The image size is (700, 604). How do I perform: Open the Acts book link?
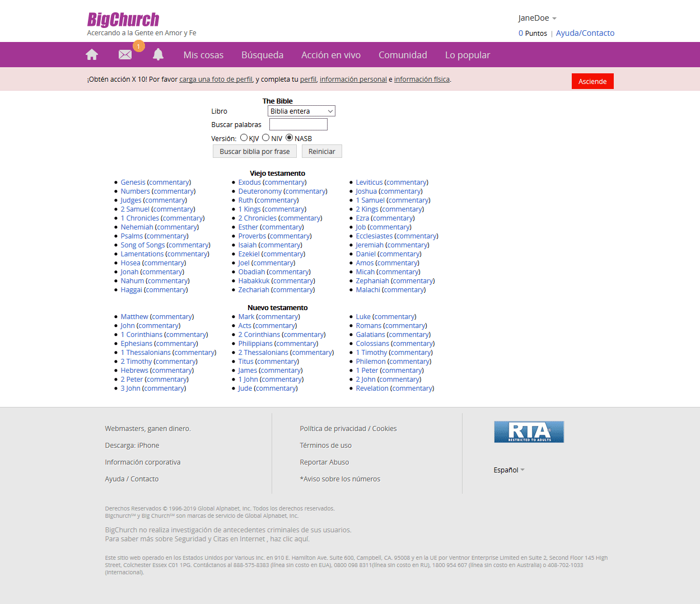245,326
